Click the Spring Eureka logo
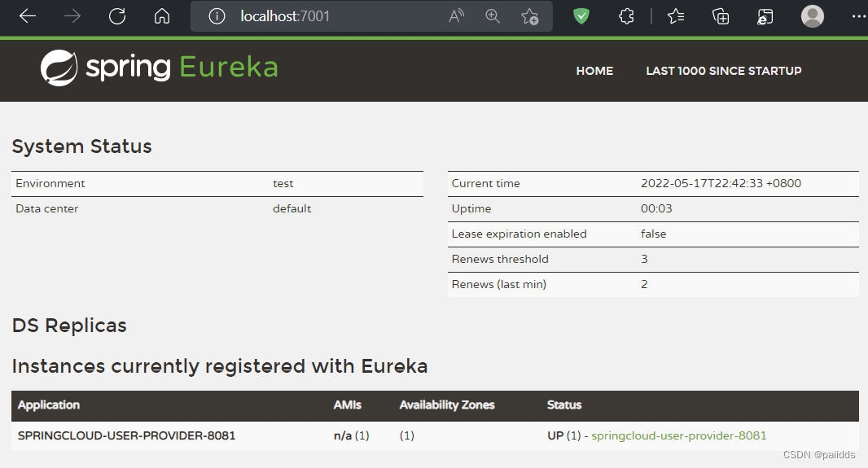Viewport: 868px width, 468px height. point(160,68)
